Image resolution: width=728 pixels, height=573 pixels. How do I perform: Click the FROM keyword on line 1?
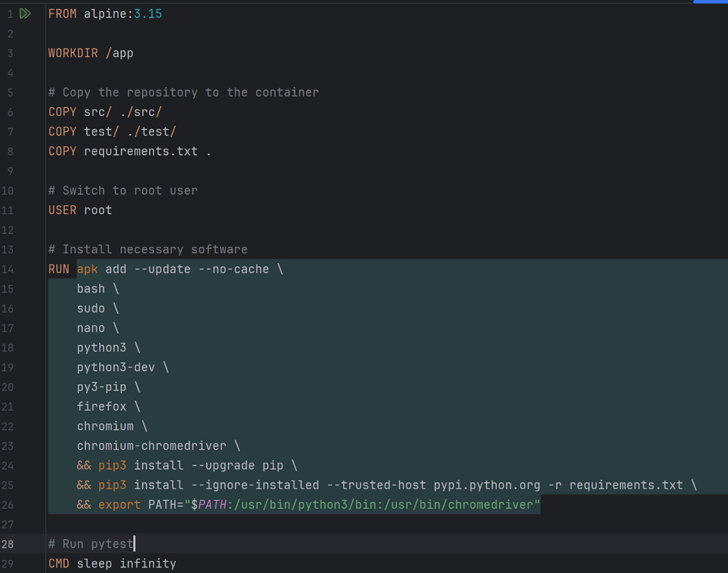pyautogui.click(x=62, y=14)
